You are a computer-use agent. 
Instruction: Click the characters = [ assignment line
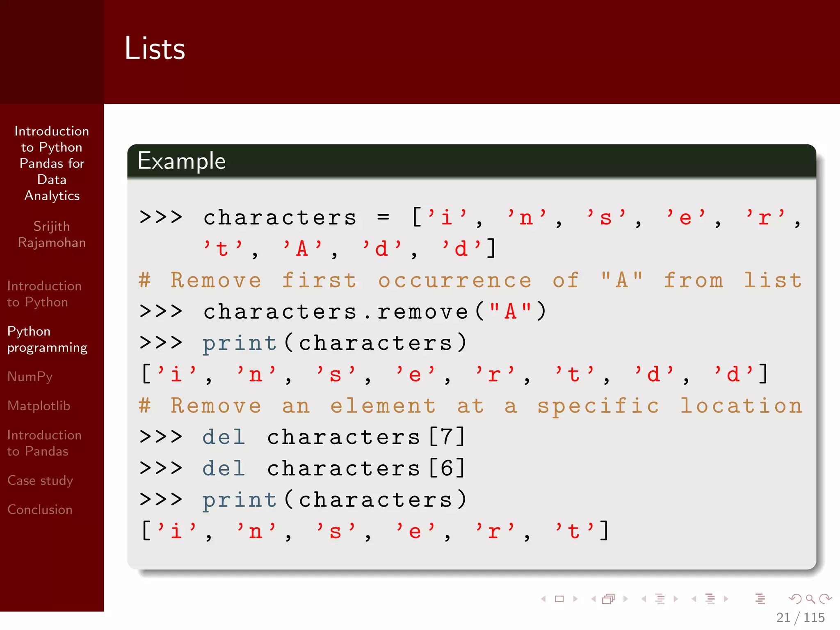[470, 217]
